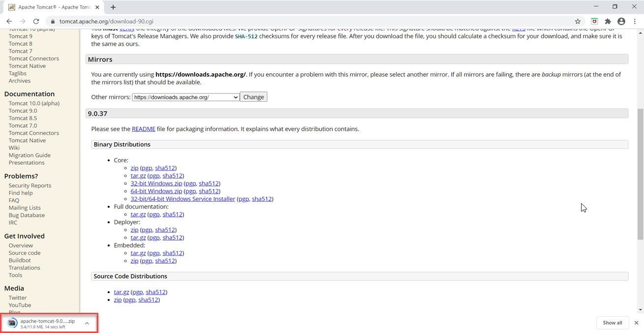Open the Chrome three-dot menu
The image size is (644, 333).
click(635, 21)
